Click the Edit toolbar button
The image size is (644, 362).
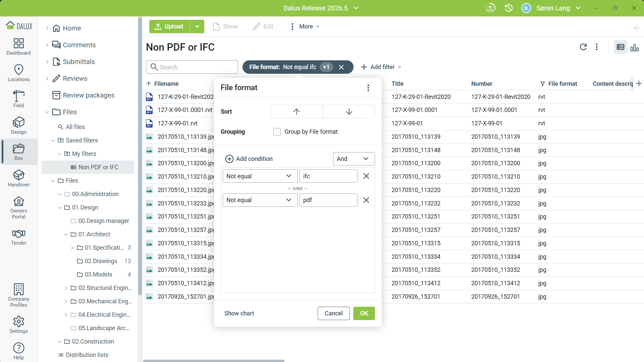pyautogui.click(x=263, y=26)
